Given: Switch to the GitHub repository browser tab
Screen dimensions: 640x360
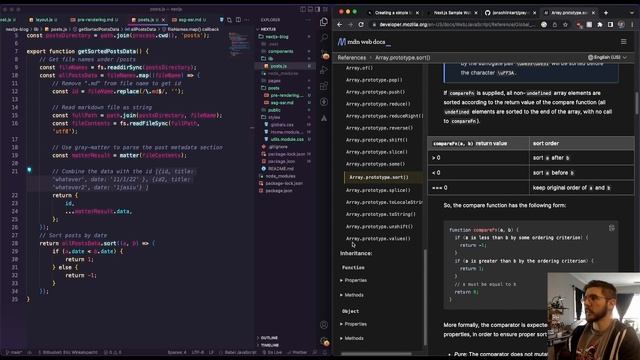Looking at the screenshot, I should 510,13.
